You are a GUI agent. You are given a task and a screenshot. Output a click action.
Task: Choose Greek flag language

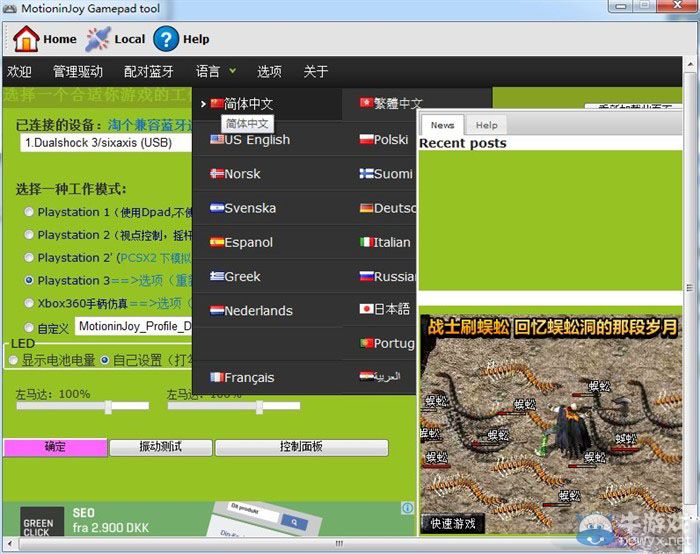(x=235, y=277)
